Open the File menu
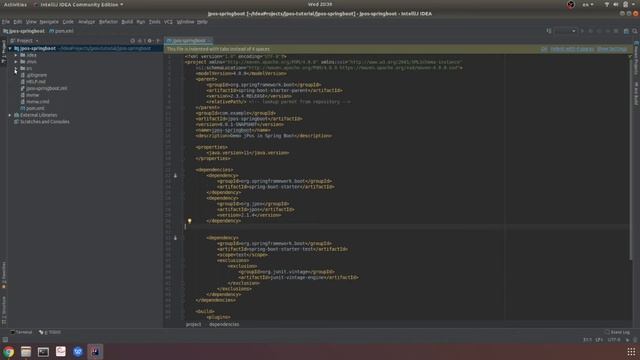This screenshot has height=360, width=640. (x=5, y=22)
